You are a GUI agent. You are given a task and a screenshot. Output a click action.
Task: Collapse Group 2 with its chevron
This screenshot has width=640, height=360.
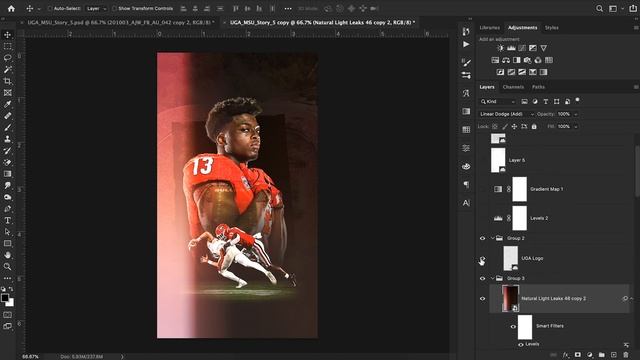click(x=492, y=238)
